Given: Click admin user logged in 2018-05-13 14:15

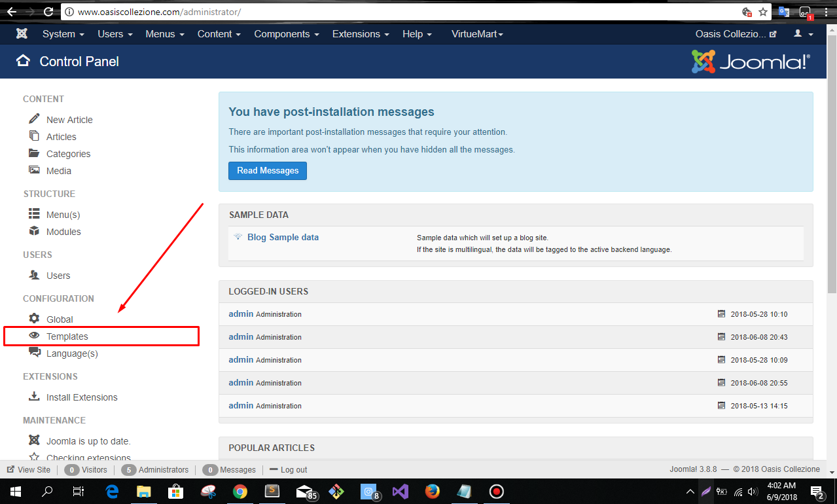Looking at the screenshot, I should pyautogui.click(x=241, y=406).
